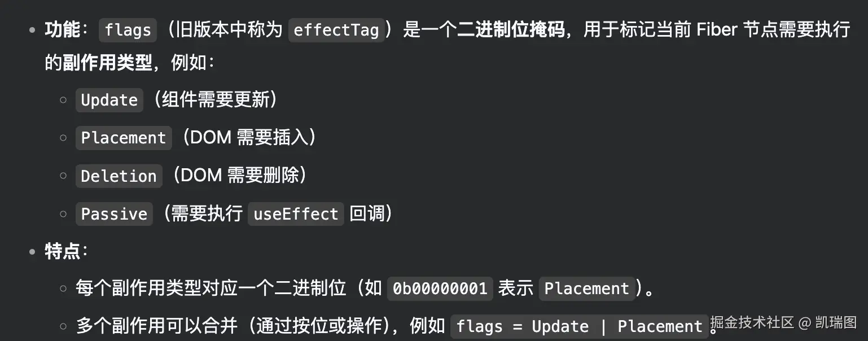
Task: Click the 'useEffect' inline code tag
Action: 296,214
